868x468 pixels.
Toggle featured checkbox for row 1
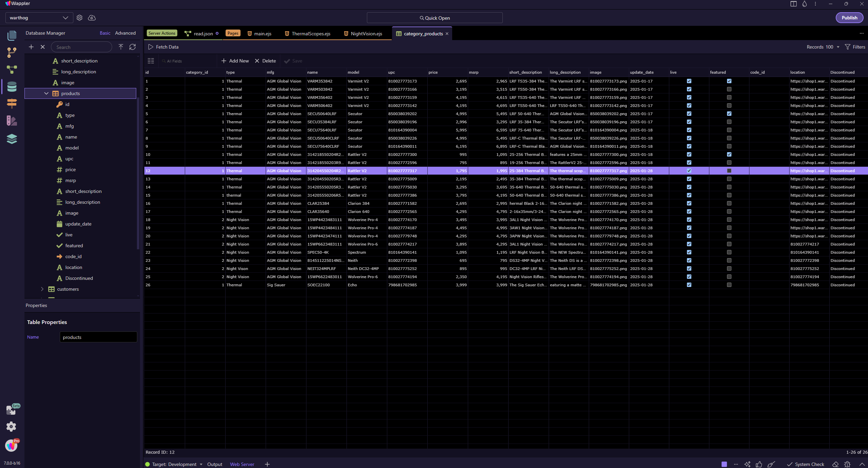(x=729, y=81)
